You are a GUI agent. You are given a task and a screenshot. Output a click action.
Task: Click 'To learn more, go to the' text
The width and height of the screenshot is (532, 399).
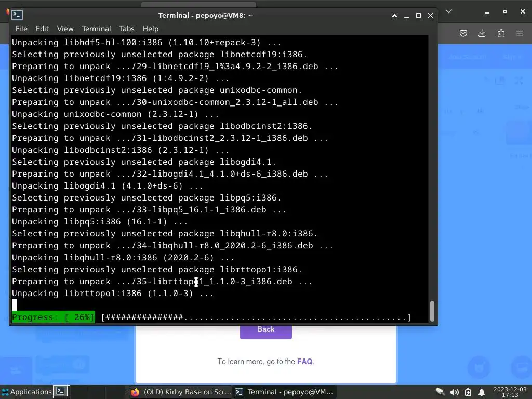point(256,362)
